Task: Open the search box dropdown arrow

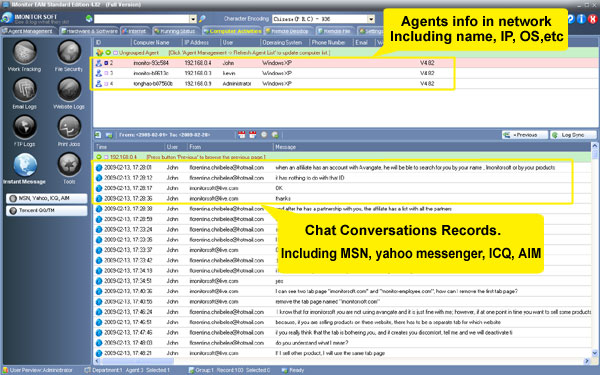Action: click(193, 19)
